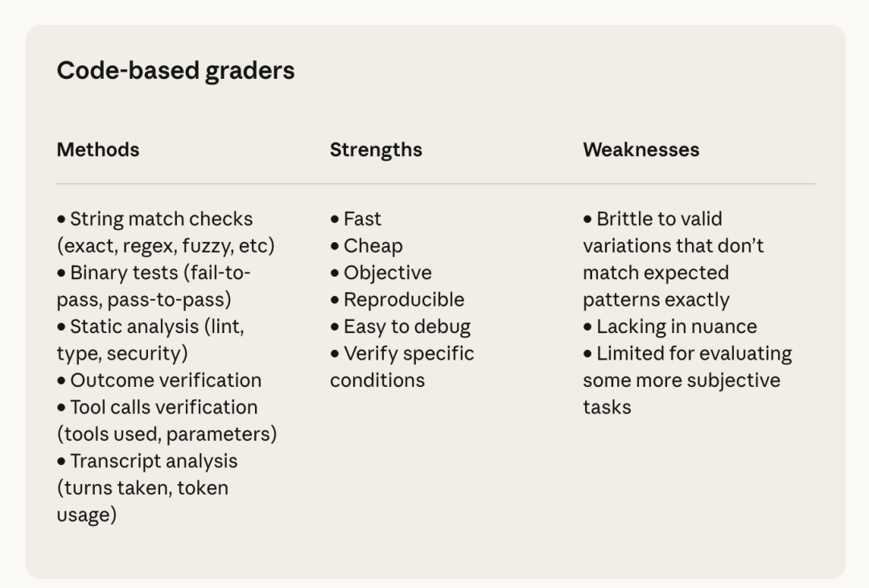Screen dimensions: 869x588
Task: Select the "Weaknesses" column header
Action: tap(640, 150)
